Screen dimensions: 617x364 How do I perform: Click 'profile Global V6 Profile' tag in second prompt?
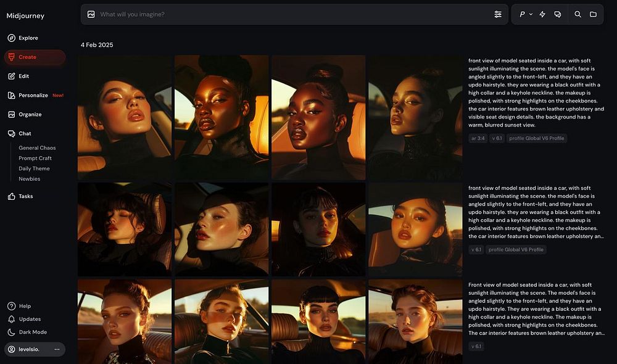pyautogui.click(x=516, y=249)
